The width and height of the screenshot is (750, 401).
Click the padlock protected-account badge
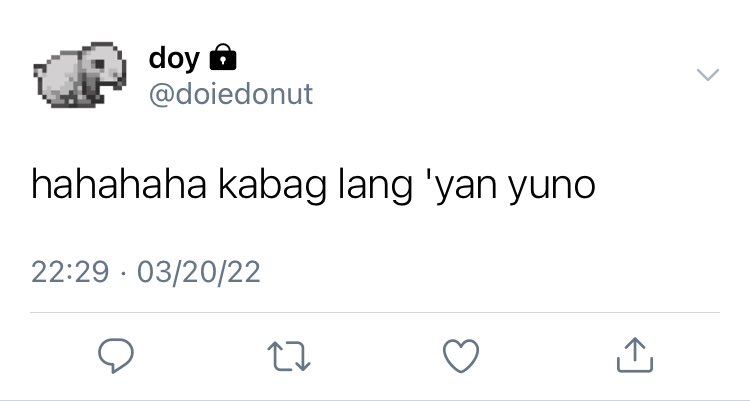point(223,57)
